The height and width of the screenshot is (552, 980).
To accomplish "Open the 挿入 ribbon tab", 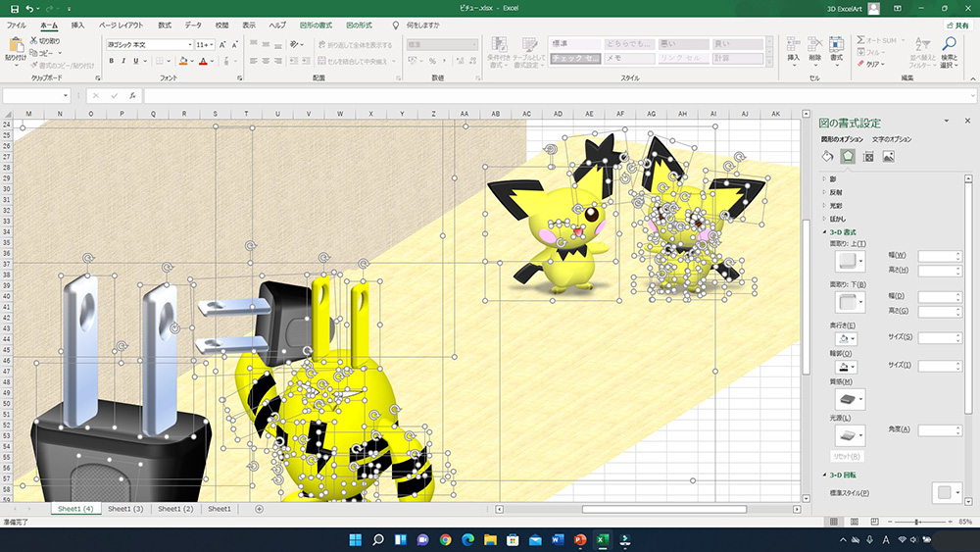I will [77, 25].
